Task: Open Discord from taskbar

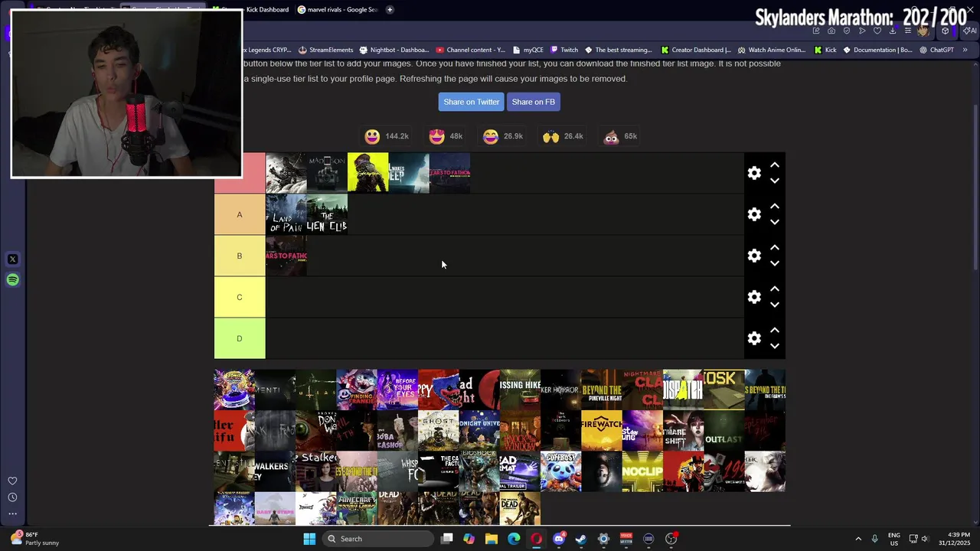Action: pyautogui.click(x=559, y=539)
